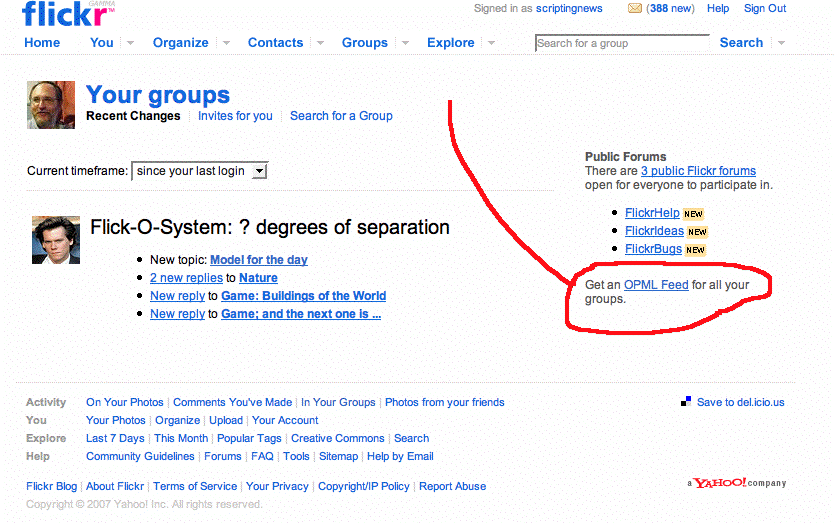This screenshot has height=523, width=835.
Task: Open the Flick-O-System group thumbnail
Action: tap(56, 239)
